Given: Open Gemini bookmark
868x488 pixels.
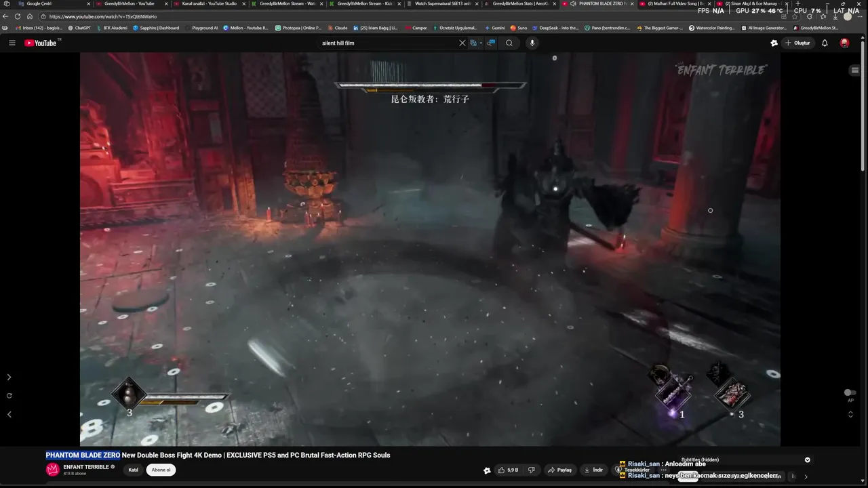Looking at the screenshot, I should point(495,28).
